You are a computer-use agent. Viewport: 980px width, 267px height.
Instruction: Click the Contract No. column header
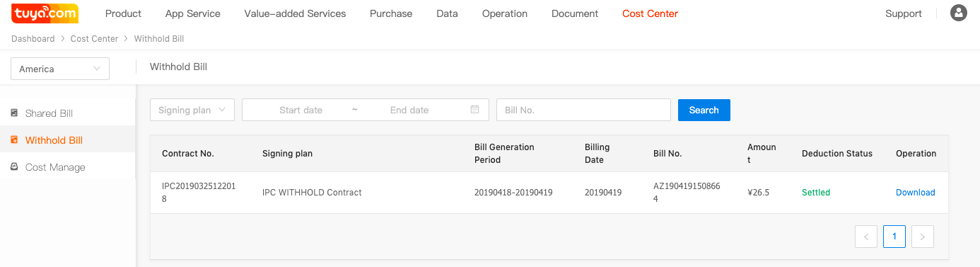(188, 154)
